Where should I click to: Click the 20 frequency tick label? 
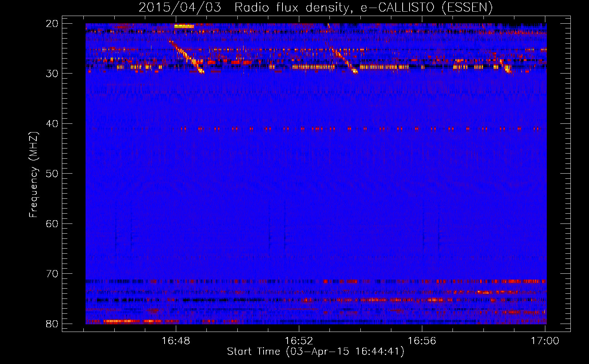click(52, 24)
